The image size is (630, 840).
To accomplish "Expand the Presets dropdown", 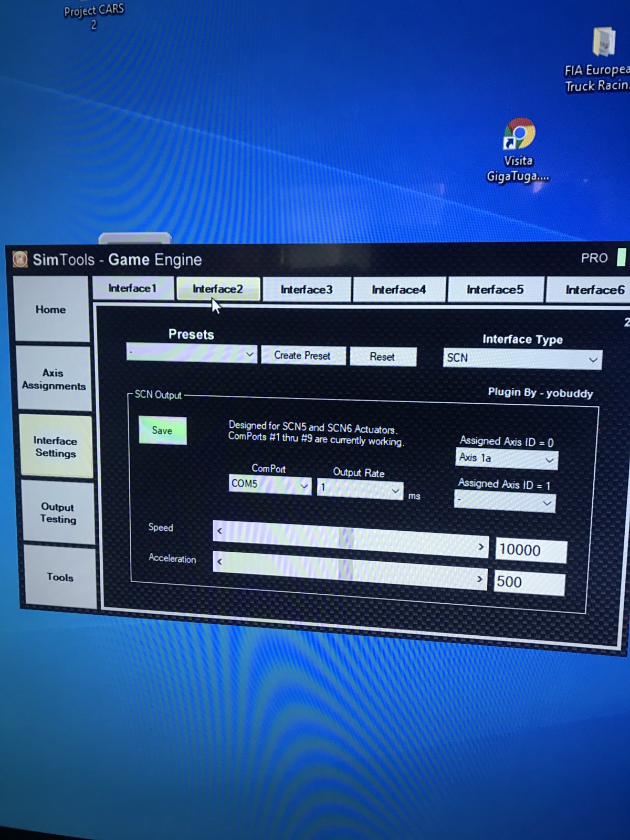I will tap(192, 353).
